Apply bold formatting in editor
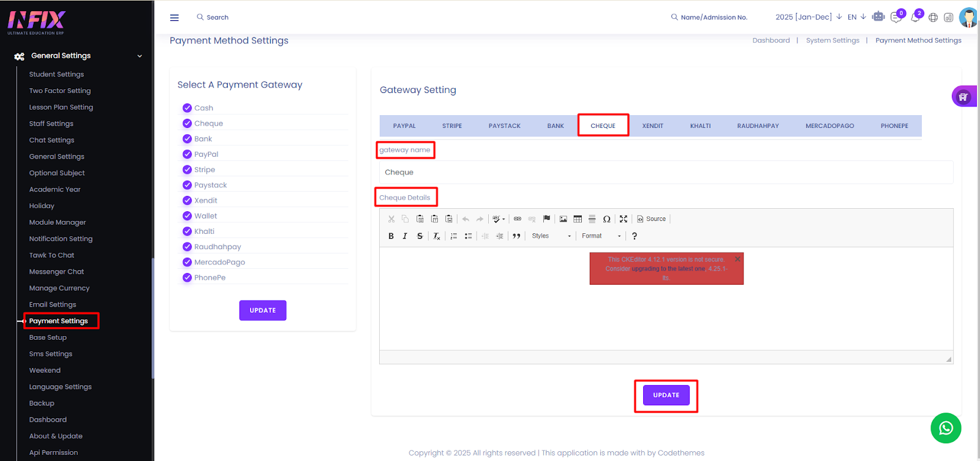 391,236
